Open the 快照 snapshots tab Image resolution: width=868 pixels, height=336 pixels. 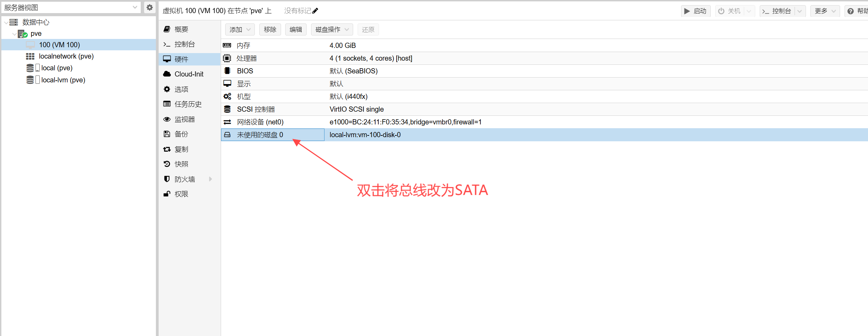coord(189,164)
